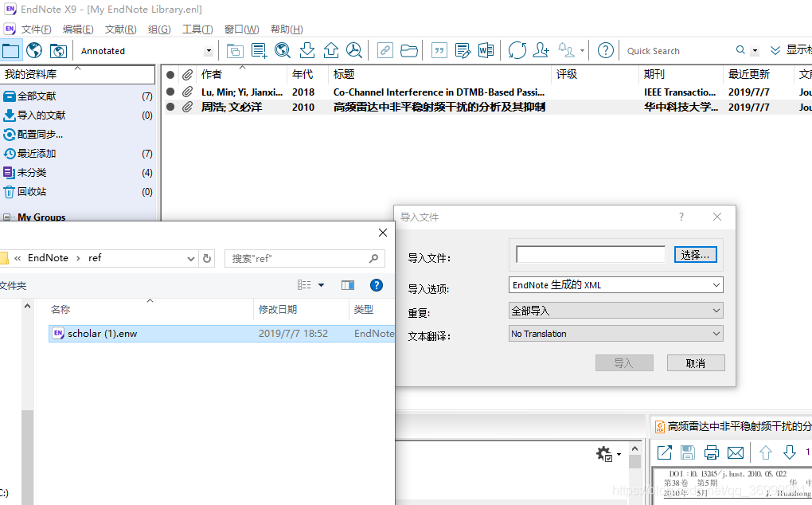This screenshot has width=812, height=505.
Task: Click email PDF envelope icon in preview panel
Action: pos(736,452)
